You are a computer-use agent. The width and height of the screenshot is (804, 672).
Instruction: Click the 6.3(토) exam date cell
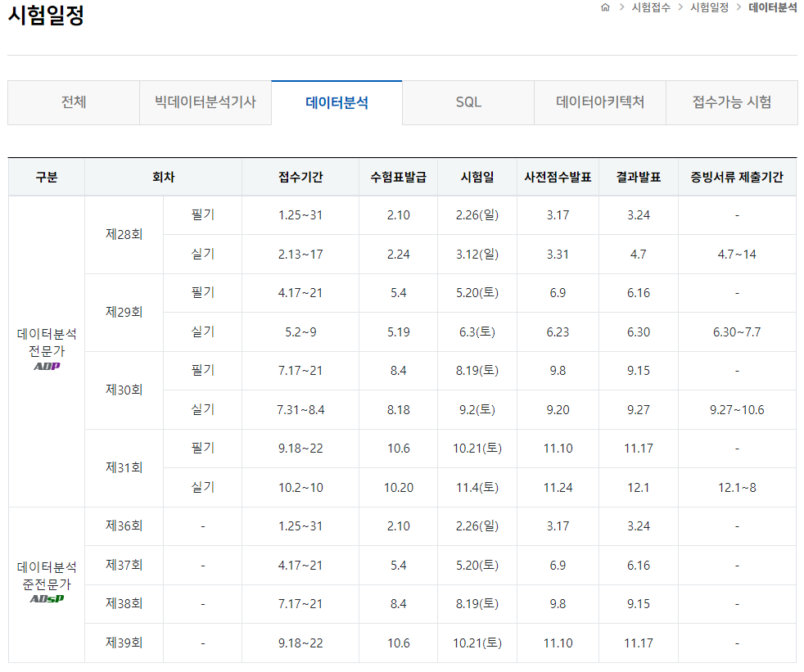coord(477,332)
